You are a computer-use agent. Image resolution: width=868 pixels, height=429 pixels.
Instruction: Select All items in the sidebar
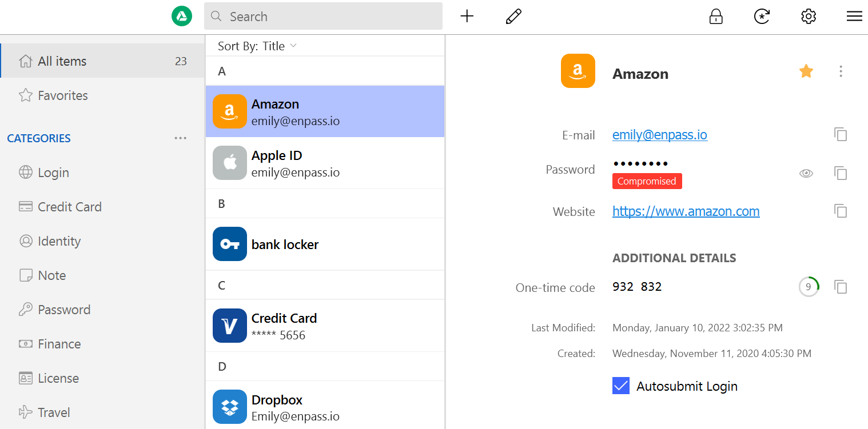click(102, 61)
